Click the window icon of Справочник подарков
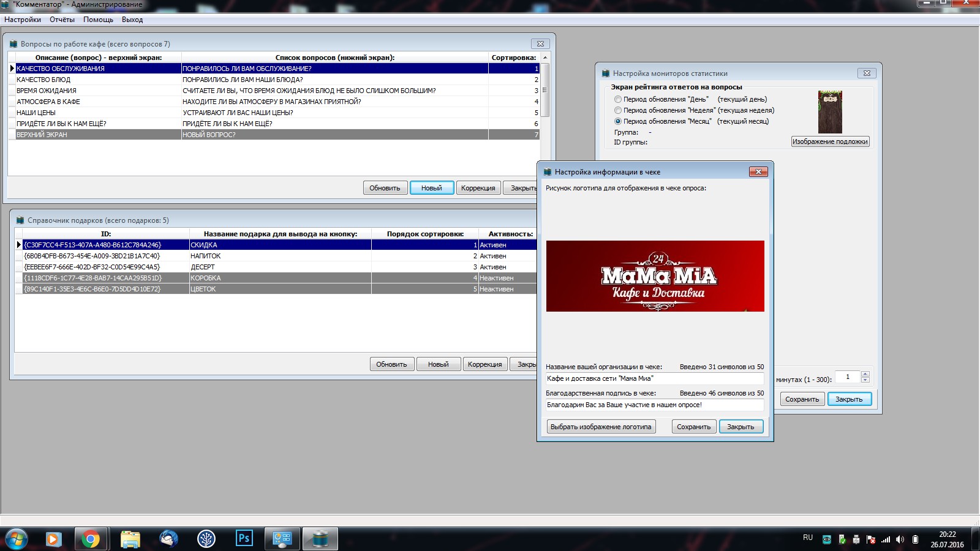Viewport: 980px width, 551px height. click(20, 220)
